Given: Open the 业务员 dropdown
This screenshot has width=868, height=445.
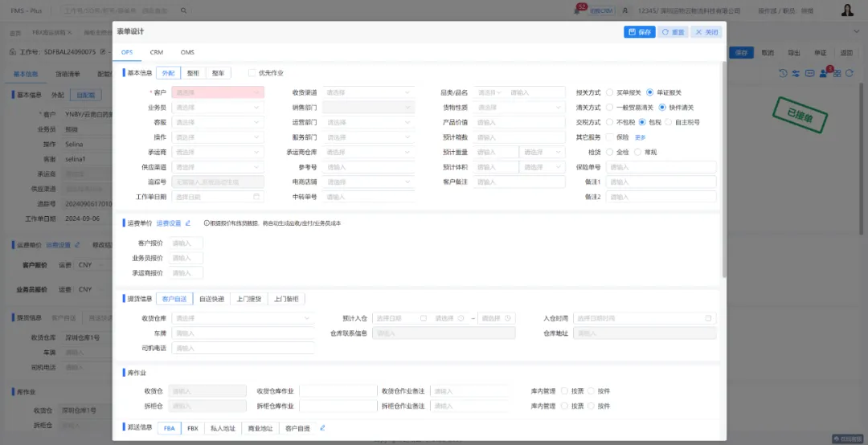Looking at the screenshot, I should [218, 108].
